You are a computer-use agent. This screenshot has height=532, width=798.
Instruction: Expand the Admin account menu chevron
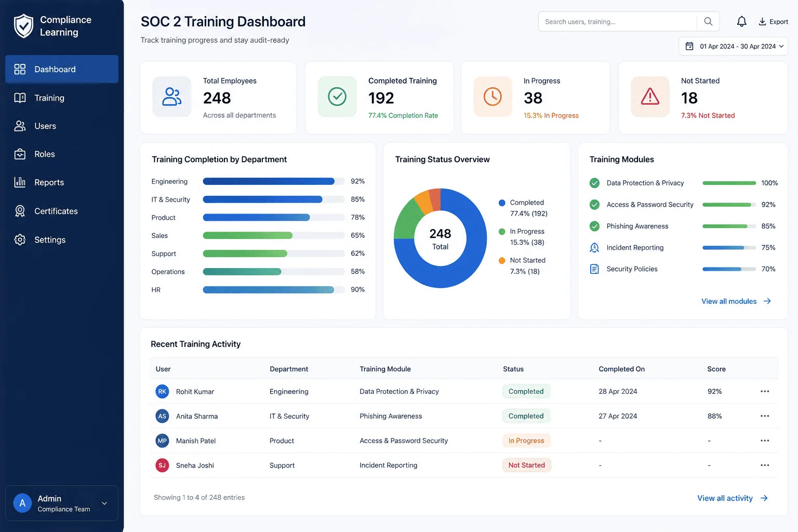click(x=104, y=503)
